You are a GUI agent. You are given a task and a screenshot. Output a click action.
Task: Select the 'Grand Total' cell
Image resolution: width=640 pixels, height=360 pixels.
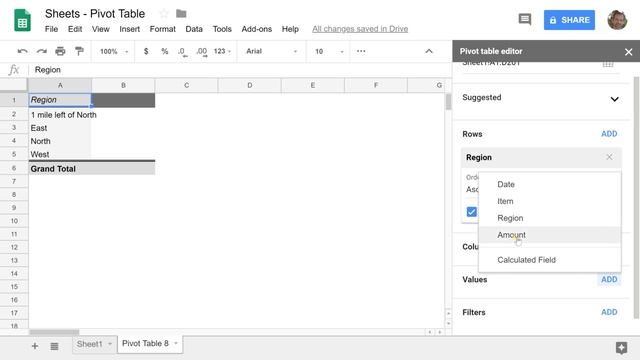point(60,169)
